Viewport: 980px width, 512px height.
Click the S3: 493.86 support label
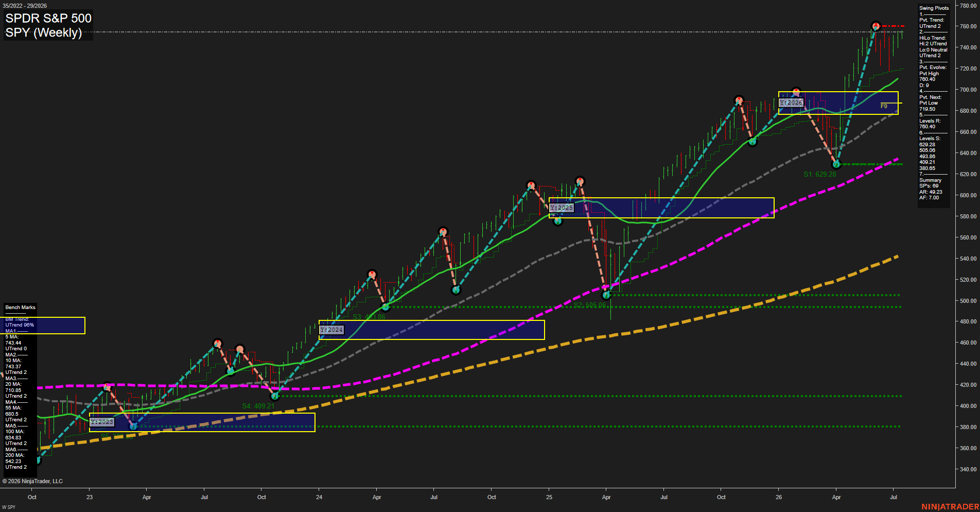click(x=369, y=317)
